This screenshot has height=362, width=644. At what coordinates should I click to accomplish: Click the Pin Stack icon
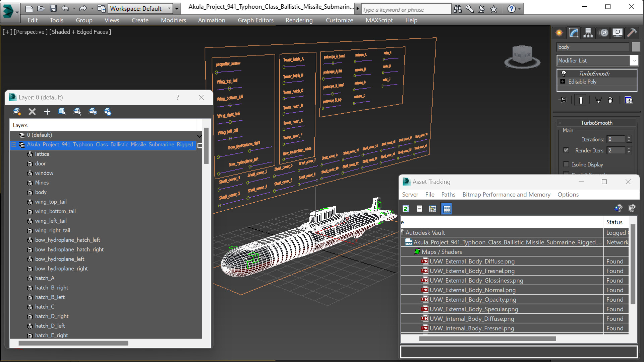(563, 100)
